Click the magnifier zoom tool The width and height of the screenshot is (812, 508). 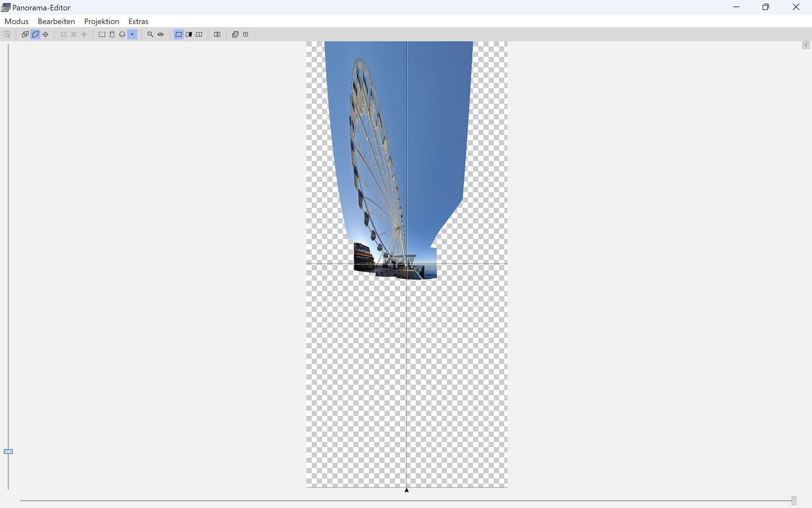click(x=150, y=35)
